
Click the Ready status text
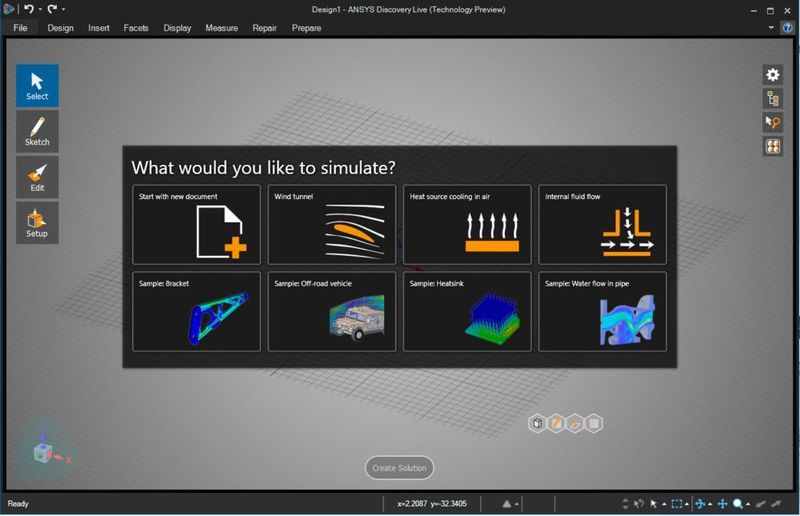point(18,504)
